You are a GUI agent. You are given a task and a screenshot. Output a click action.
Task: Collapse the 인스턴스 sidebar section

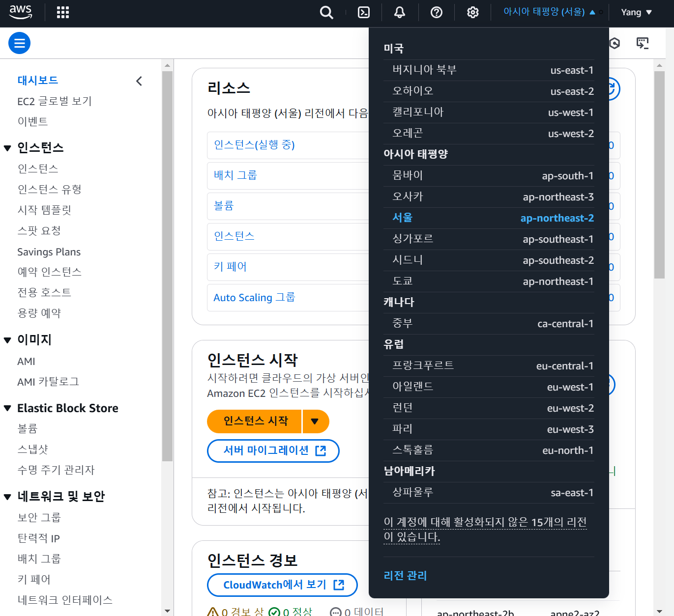(x=7, y=148)
